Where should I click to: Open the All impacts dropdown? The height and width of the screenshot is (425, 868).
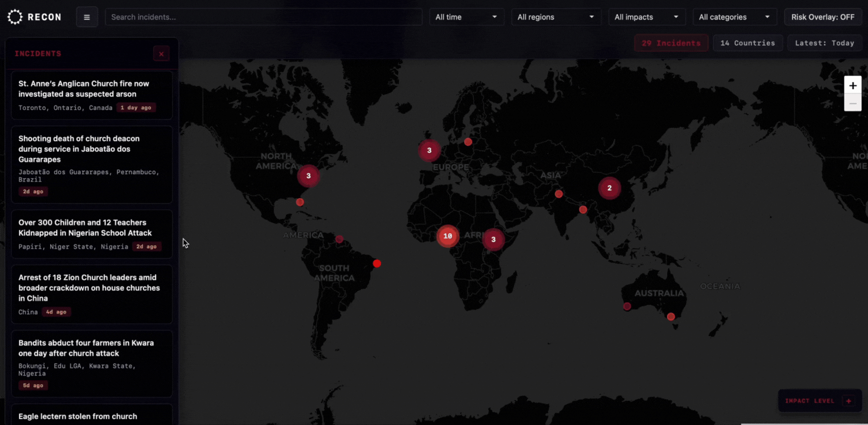pyautogui.click(x=646, y=17)
